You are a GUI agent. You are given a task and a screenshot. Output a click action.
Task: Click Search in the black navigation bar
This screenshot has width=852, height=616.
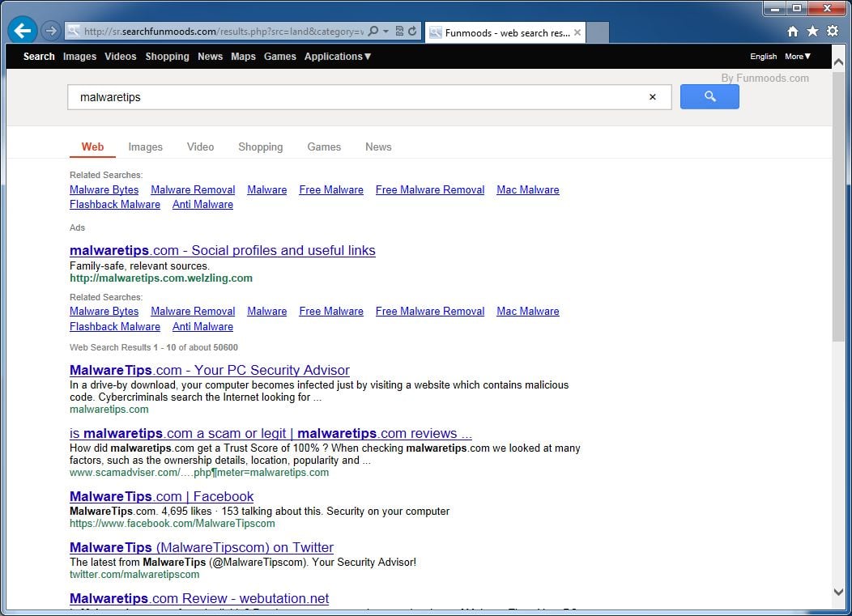tap(39, 56)
